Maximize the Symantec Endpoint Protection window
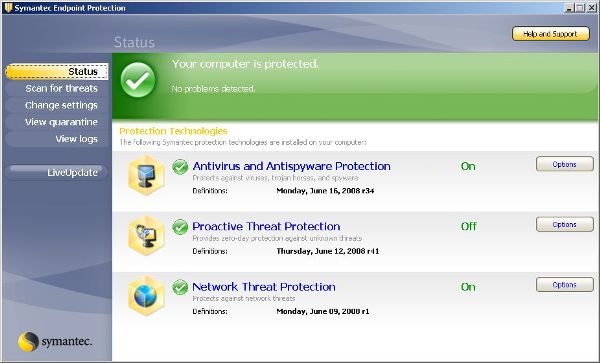This screenshot has height=363, width=600. [580, 8]
